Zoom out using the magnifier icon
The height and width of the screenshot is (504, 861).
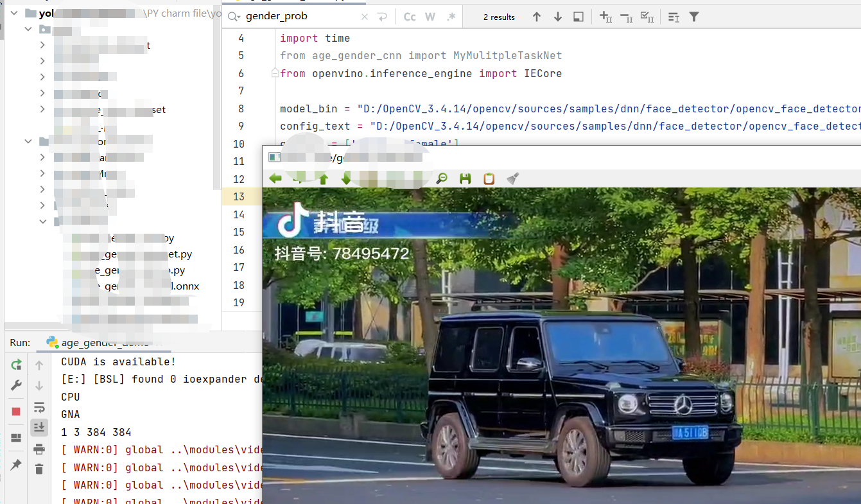tap(442, 178)
